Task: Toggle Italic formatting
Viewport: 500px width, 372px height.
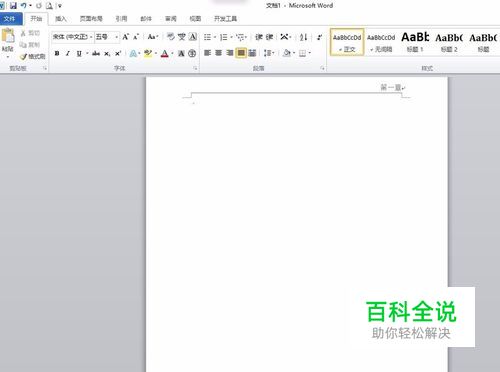Action: click(x=68, y=53)
